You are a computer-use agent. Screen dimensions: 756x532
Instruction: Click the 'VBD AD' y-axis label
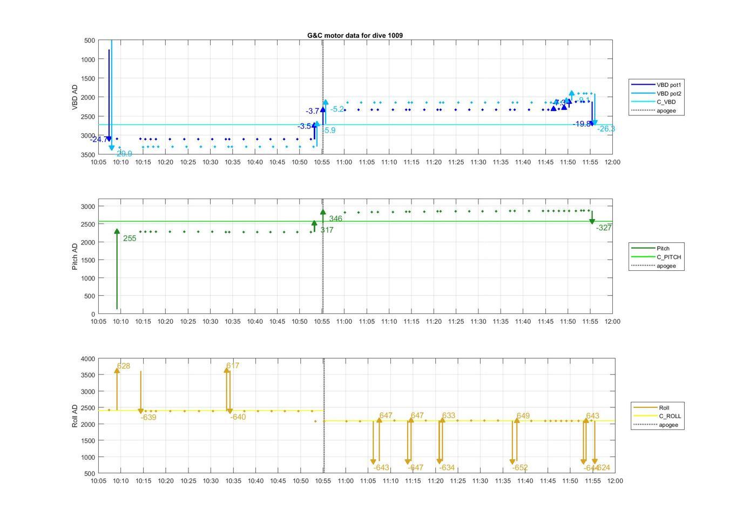tap(75, 98)
